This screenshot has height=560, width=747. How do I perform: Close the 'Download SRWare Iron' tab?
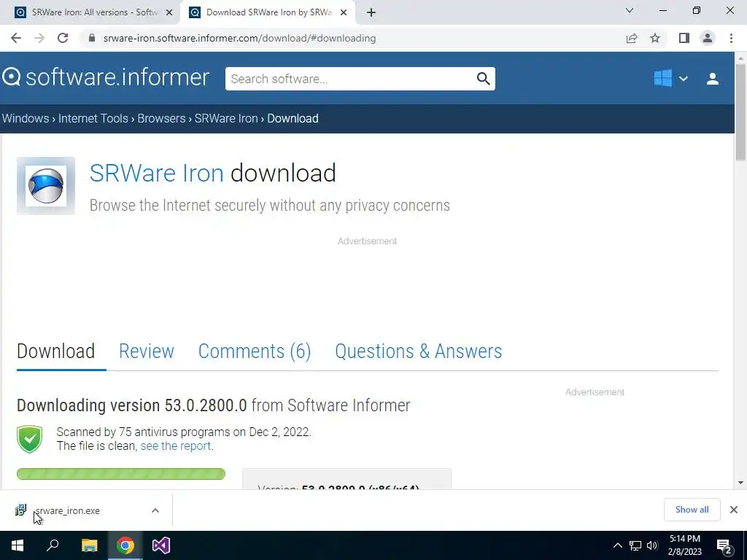(344, 13)
